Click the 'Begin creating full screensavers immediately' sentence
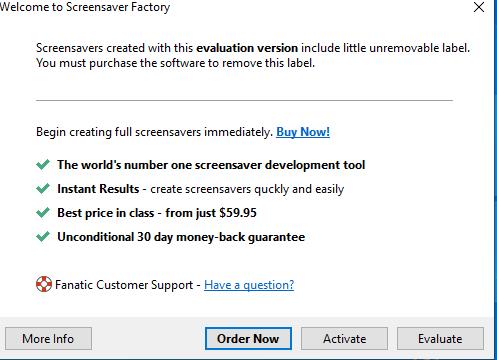The height and width of the screenshot is (360, 497). point(155,132)
